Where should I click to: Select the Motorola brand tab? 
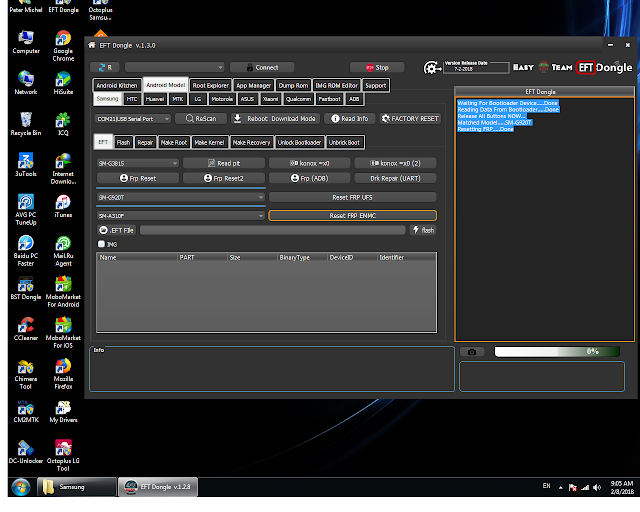222,99
